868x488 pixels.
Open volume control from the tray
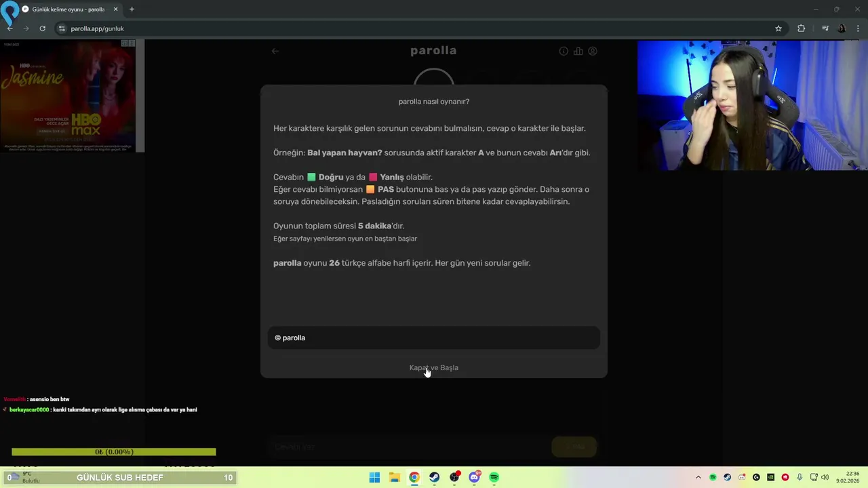point(825,478)
